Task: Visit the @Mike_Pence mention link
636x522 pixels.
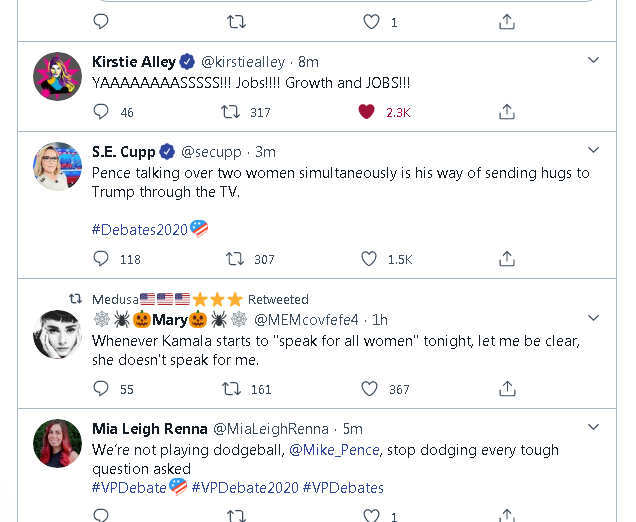Action: [334, 450]
